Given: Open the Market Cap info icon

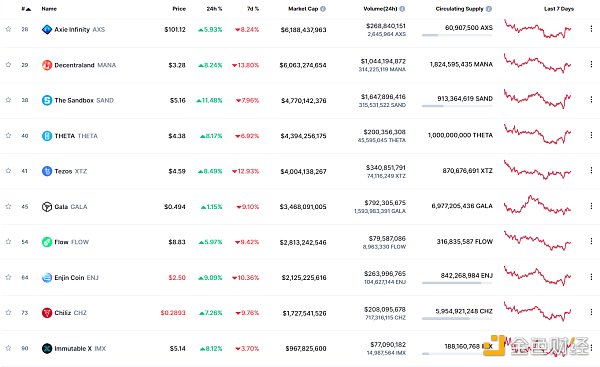Looking at the screenshot, I should click(x=323, y=9).
